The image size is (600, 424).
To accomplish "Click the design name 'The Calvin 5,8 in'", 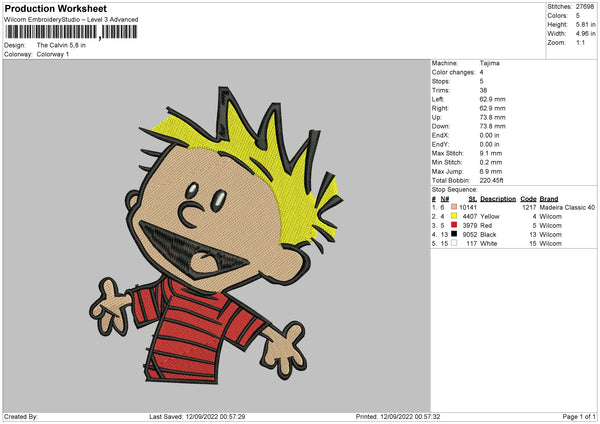I will pyautogui.click(x=61, y=45).
